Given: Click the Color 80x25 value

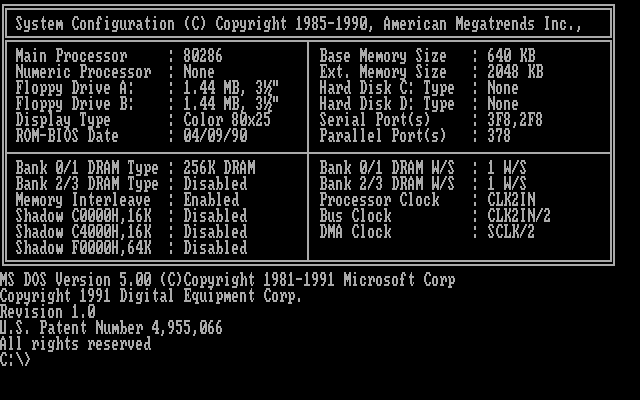Looking at the screenshot, I should coord(227,120).
